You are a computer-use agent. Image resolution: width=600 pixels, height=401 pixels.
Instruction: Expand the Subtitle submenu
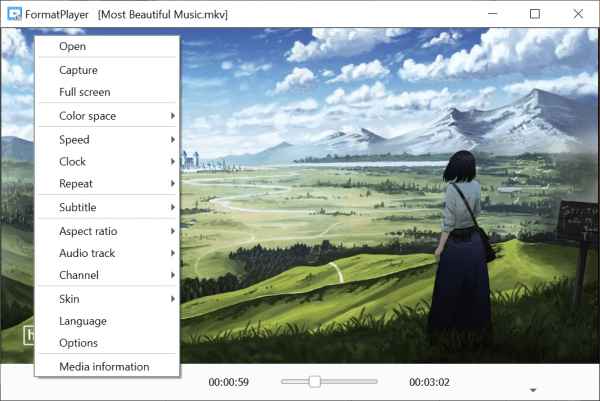[x=107, y=207]
